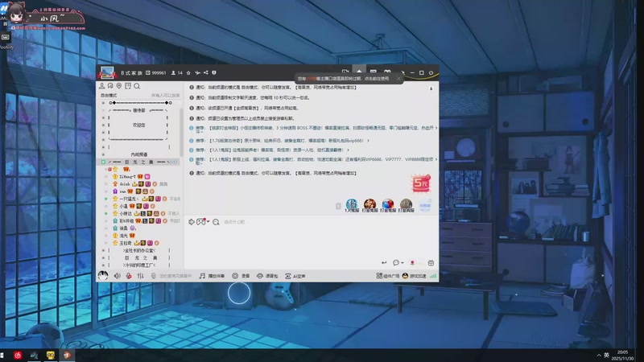Check the green network signal bars

pyautogui.click(x=433, y=276)
